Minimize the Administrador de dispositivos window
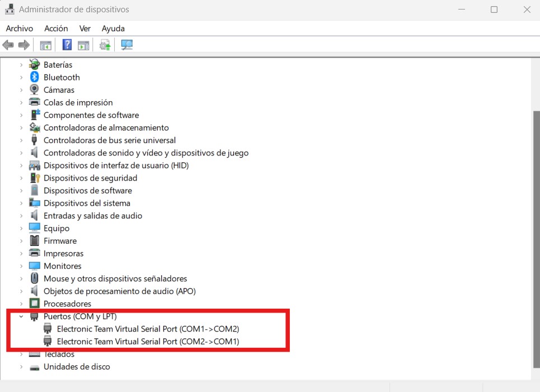The height and width of the screenshot is (392, 540). [462, 10]
